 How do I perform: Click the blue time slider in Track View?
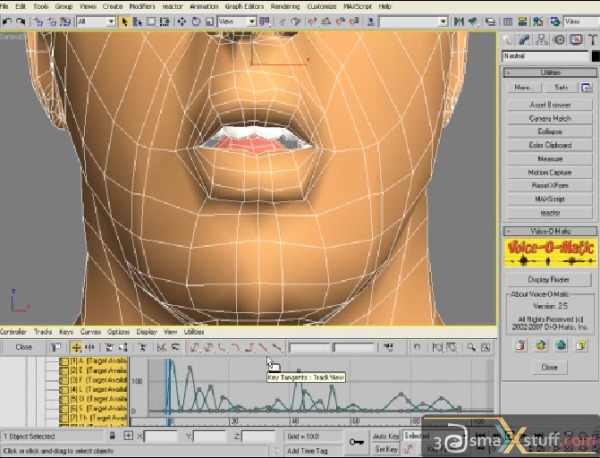168,386
